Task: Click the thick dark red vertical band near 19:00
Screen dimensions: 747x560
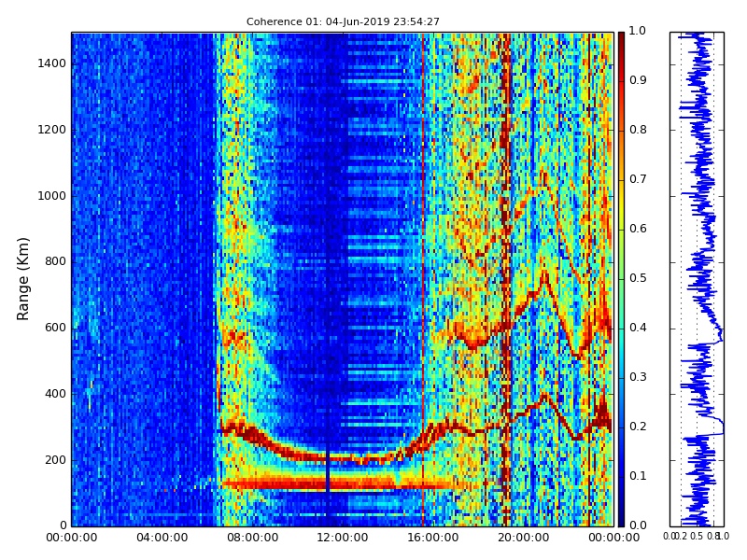Action: coord(506,279)
